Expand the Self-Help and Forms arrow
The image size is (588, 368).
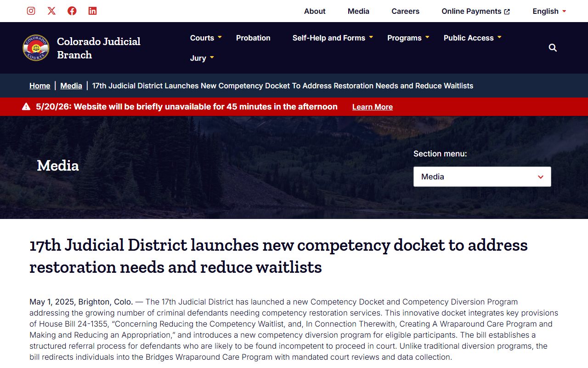371,37
